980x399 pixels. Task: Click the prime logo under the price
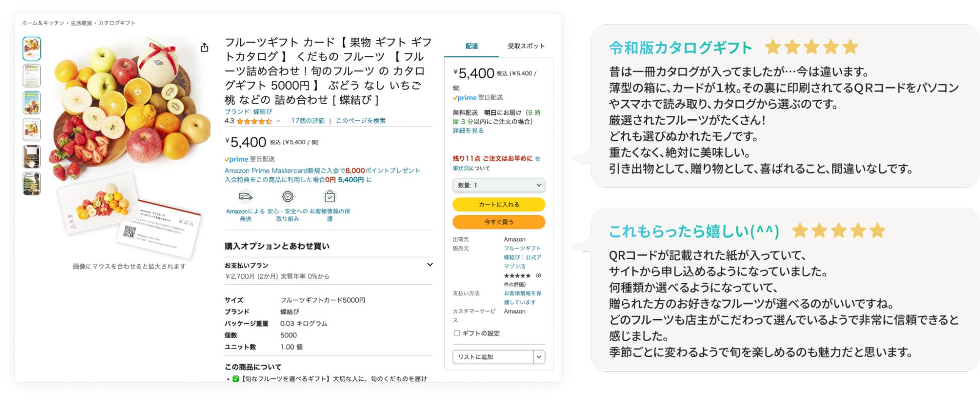click(236, 159)
